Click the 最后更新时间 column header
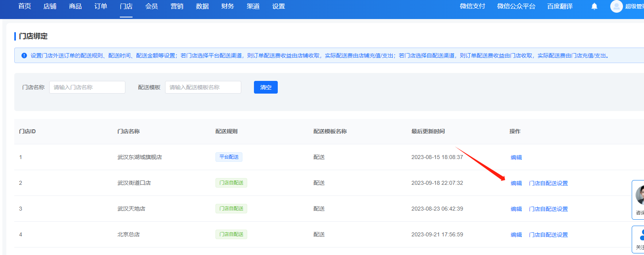This screenshot has height=255, width=644. 428,131
